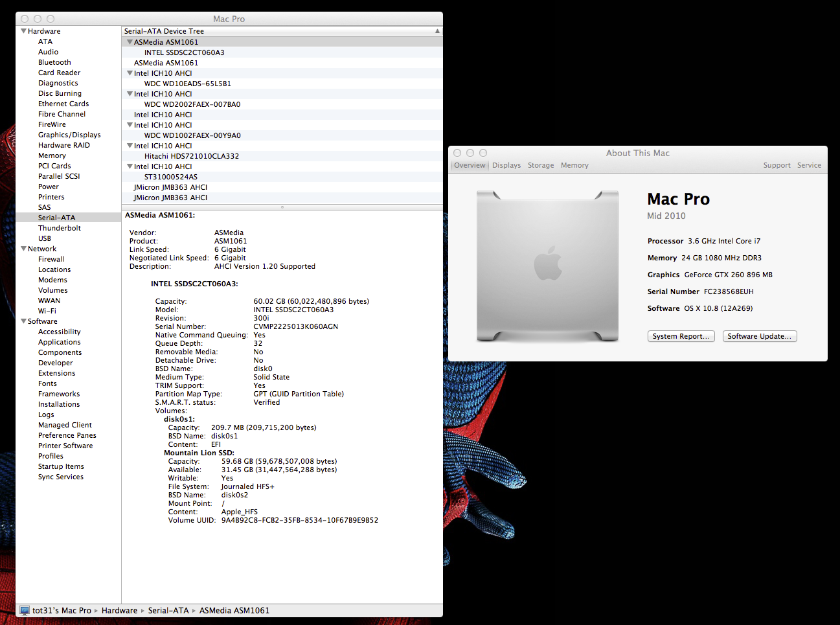Image resolution: width=840 pixels, height=625 pixels.
Task: Collapse the Software section triangle
Action: point(23,321)
